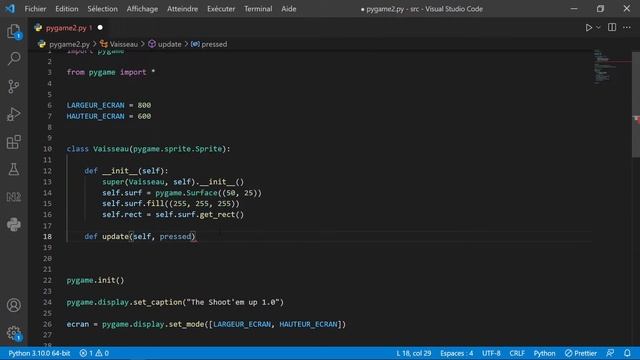Select the pygame2.py editor tab
Screen dimensions: 640x360
69,28
